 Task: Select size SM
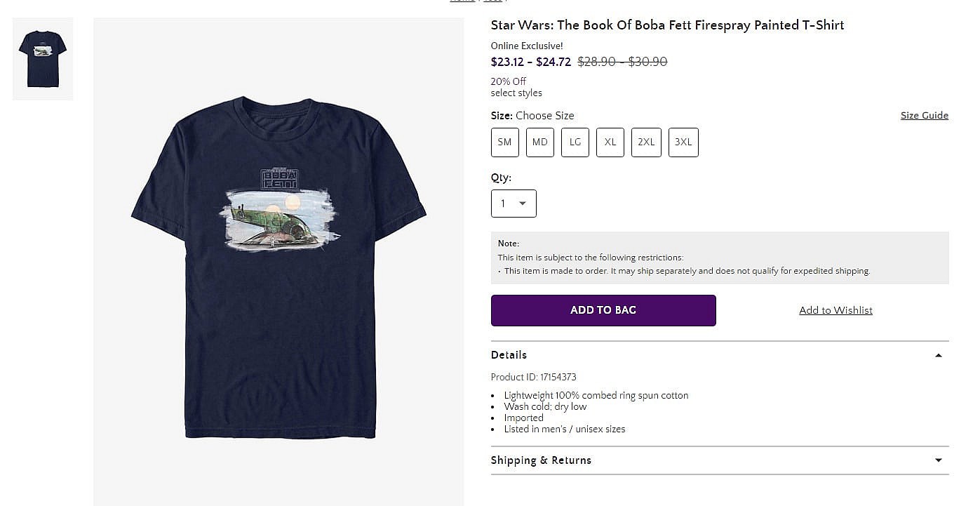pos(504,142)
